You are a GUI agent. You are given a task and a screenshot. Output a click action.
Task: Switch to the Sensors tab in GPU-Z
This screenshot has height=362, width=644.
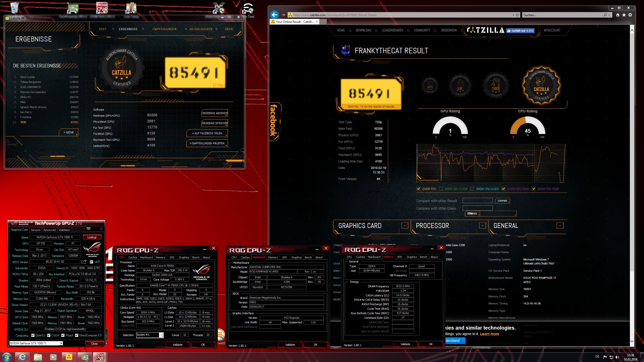[35, 230]
